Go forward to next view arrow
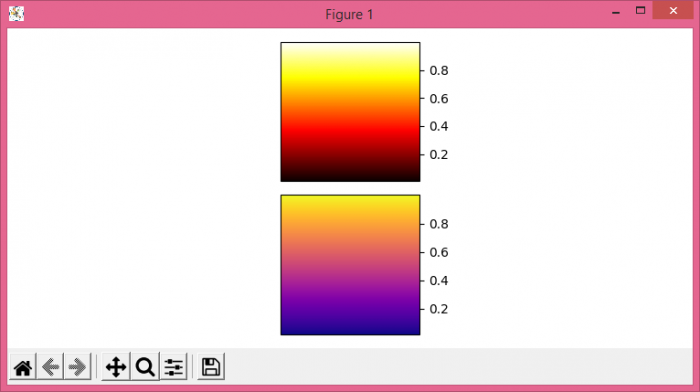The image size is (700, 392). (x=77, y=367)
